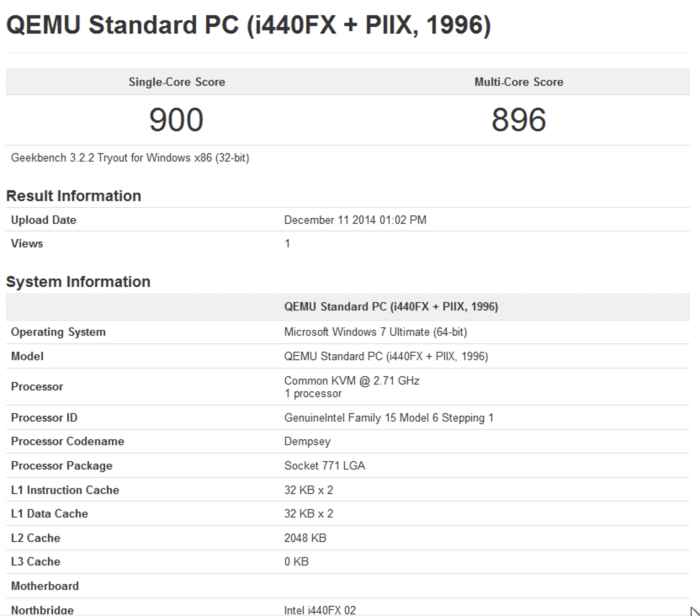Click the upload date December 11 2014
The width and height of the screenshot is (700, 616).
pyautogui.click(x=358, y=220)
